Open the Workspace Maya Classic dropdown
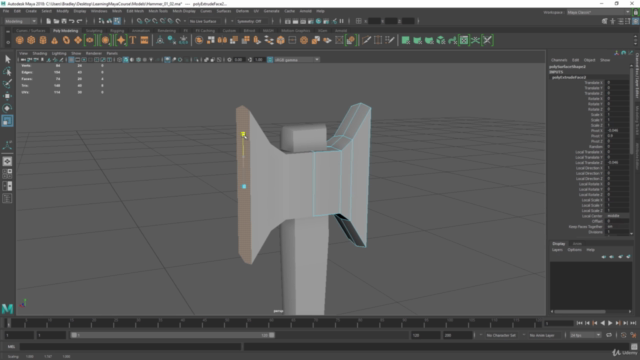Screen dimensions: 640x360 598,12
